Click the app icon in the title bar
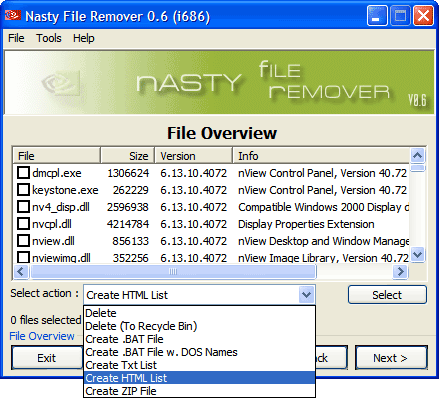Viewport: 439px width, 398px height. pos(13,15)
